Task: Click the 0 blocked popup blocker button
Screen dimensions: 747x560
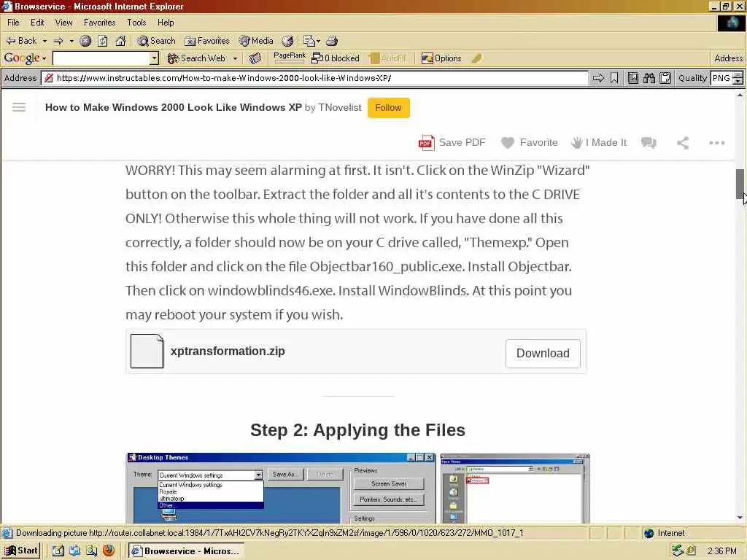Action: (336, 58)
